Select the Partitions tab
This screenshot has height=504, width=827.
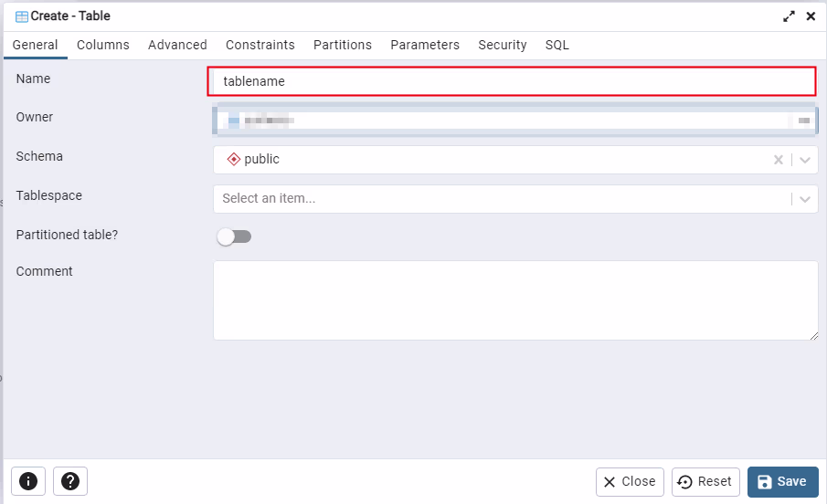[x=343, y=45]
